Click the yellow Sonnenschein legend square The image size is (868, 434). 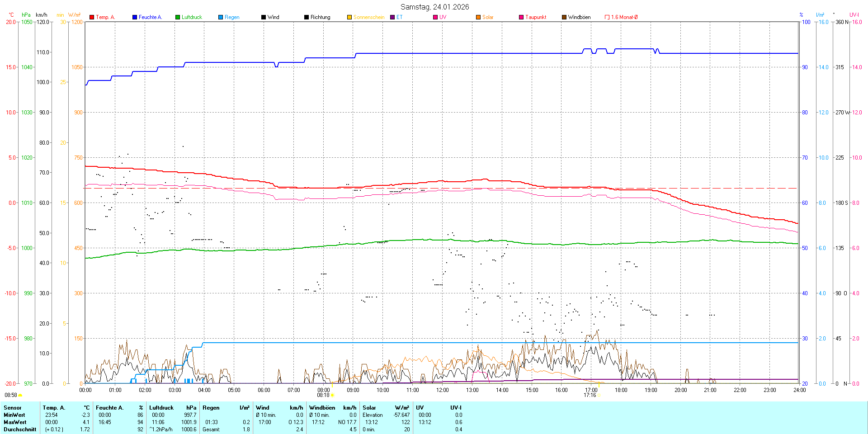tap(349, 17)
